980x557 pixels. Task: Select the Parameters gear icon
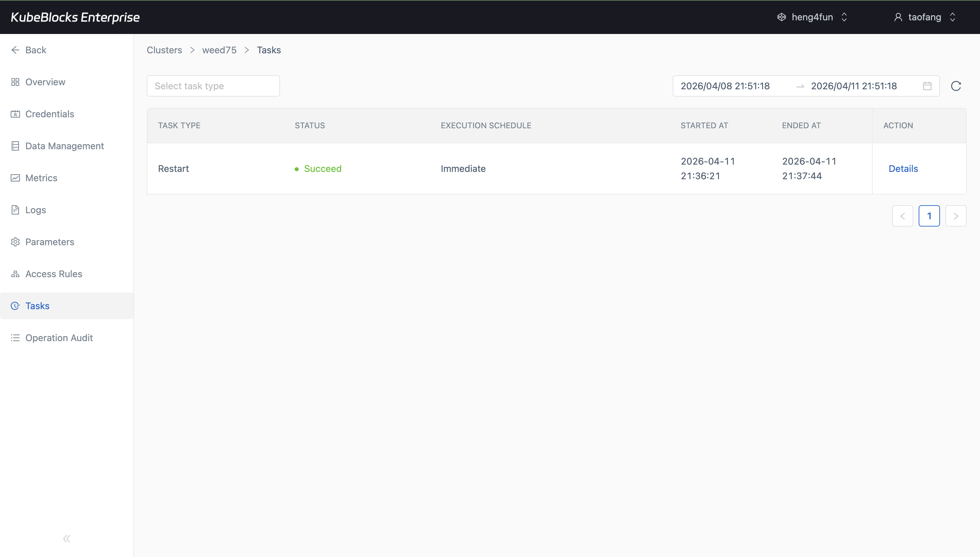click(x=15, y=242)
